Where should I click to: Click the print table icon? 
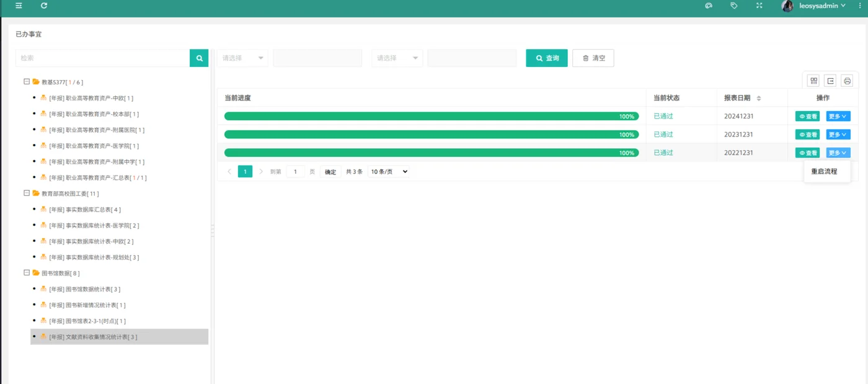coord(848,81)
